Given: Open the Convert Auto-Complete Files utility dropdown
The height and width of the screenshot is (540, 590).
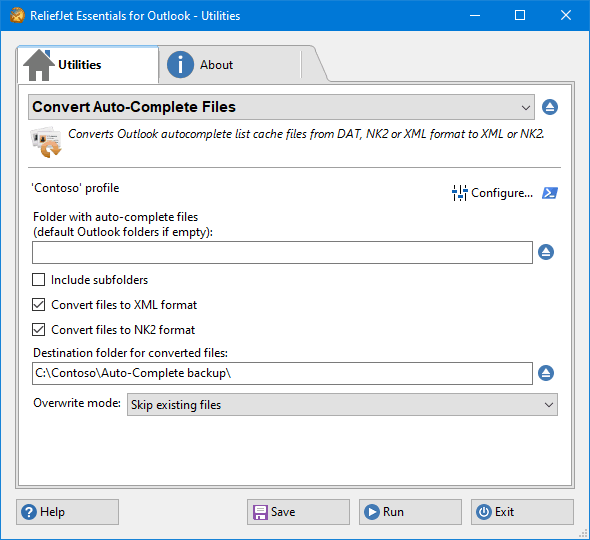Looking at the screenshot, I should click(281, 107).
